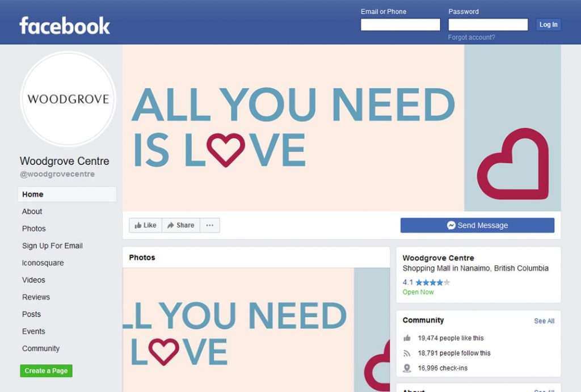Open the All You Need Is Love photo

[256, 330]
